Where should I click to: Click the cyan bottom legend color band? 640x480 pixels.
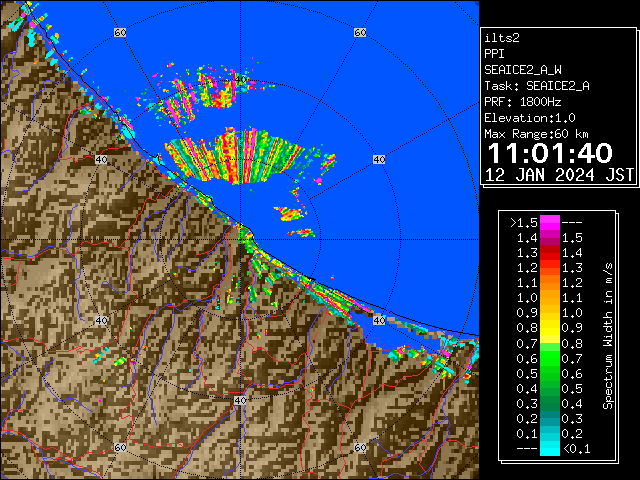pyautogui.click(x=550, y=448)
